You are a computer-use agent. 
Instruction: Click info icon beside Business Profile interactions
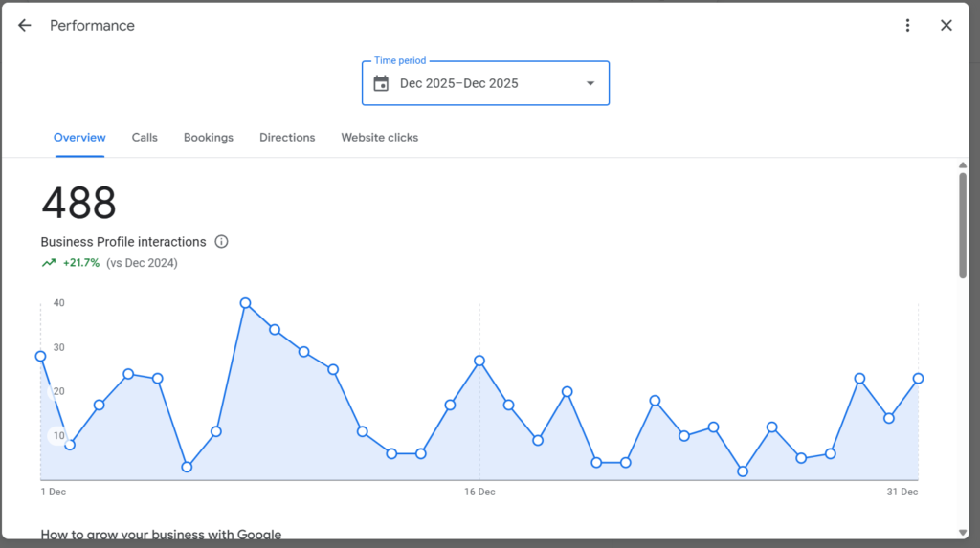point(222,242)
